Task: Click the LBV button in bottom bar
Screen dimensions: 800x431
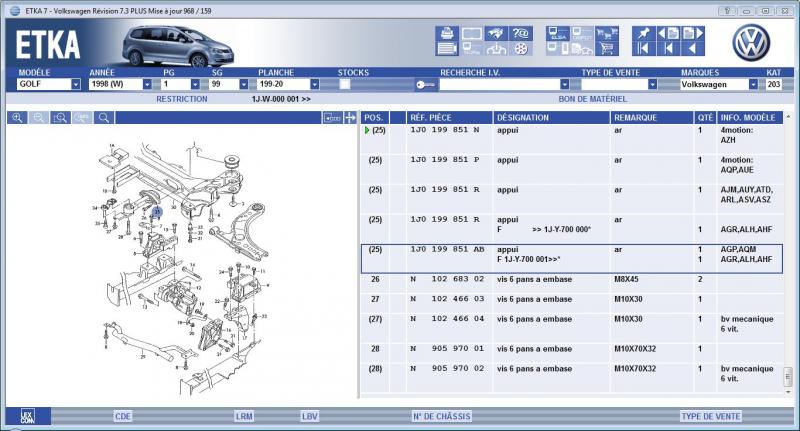Action: point(310,416)
